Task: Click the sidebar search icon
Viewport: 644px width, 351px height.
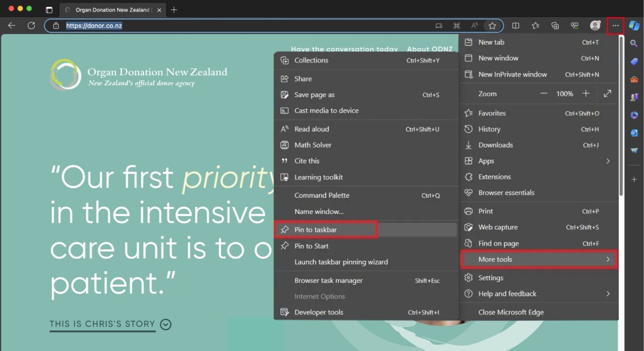Action: (634, 44)
